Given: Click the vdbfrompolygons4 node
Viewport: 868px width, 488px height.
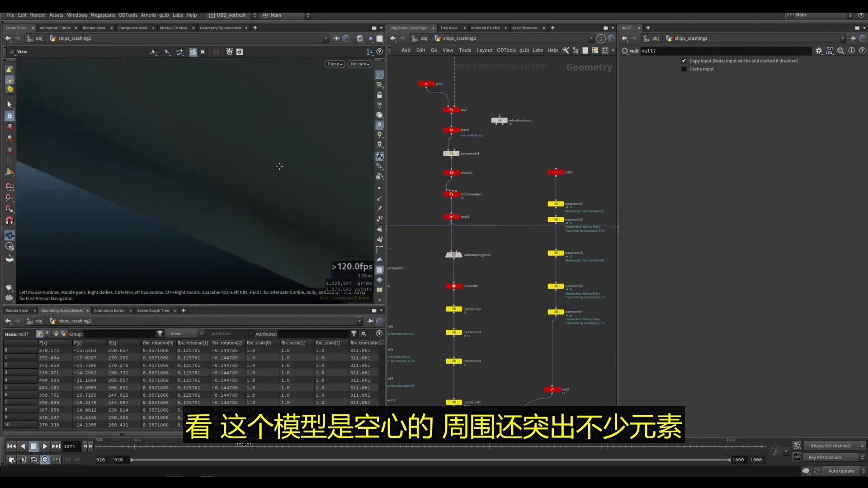Looking at the screenshot, I should click(x=453, y=255).
